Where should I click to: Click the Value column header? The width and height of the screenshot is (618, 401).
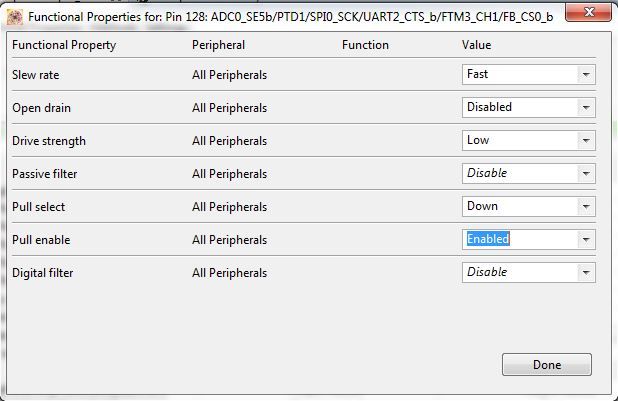476,45
